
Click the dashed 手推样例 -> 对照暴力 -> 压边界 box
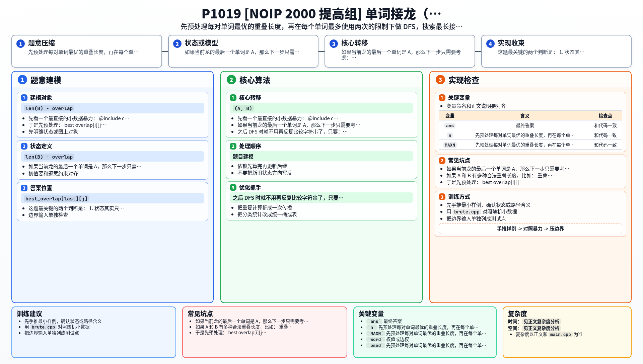(x=530, y=229)
